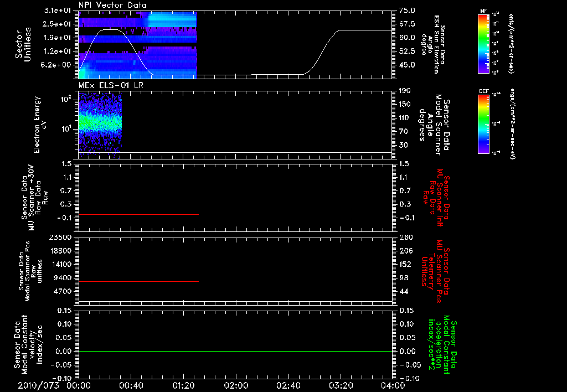Click the "60.0" sun elevation tick value
Screen dimensions: 567x392
(x=407, y=38)
